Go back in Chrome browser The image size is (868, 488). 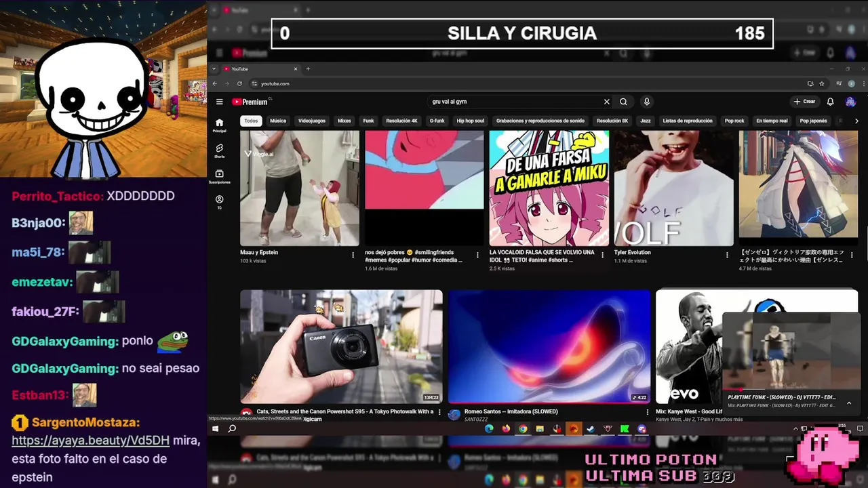(x=215, y=83)
